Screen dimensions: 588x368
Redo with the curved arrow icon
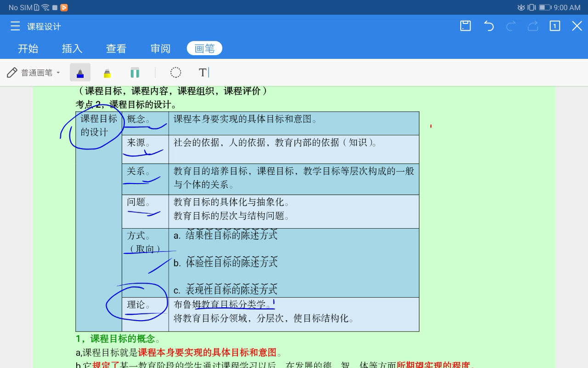pyautogui.click(x=511, y=26)
